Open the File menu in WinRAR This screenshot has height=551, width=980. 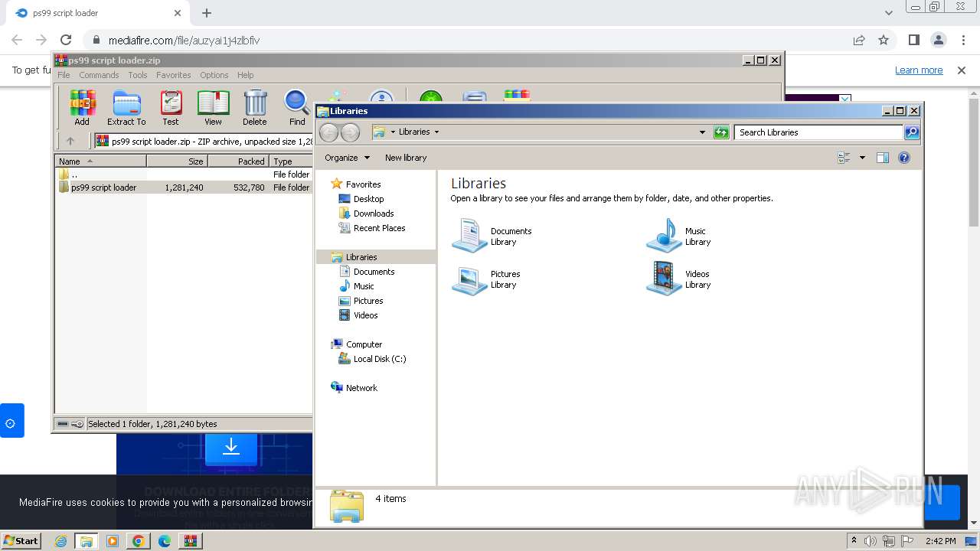[64, 75]
